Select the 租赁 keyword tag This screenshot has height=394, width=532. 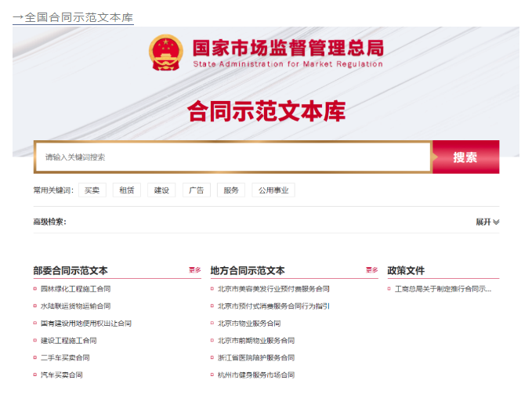tap(127, 190)
